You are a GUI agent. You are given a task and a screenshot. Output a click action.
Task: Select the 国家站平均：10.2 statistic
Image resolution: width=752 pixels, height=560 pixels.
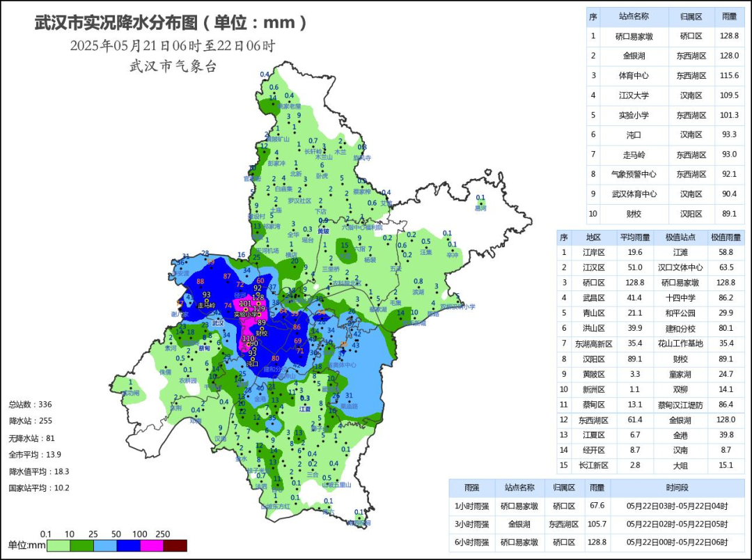click(x=39, y=488)
